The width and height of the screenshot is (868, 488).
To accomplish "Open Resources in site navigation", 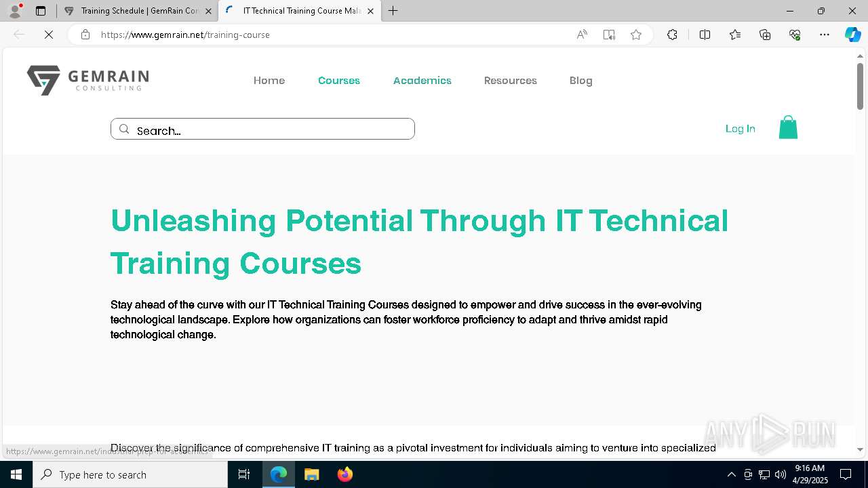I will (511, 81).
